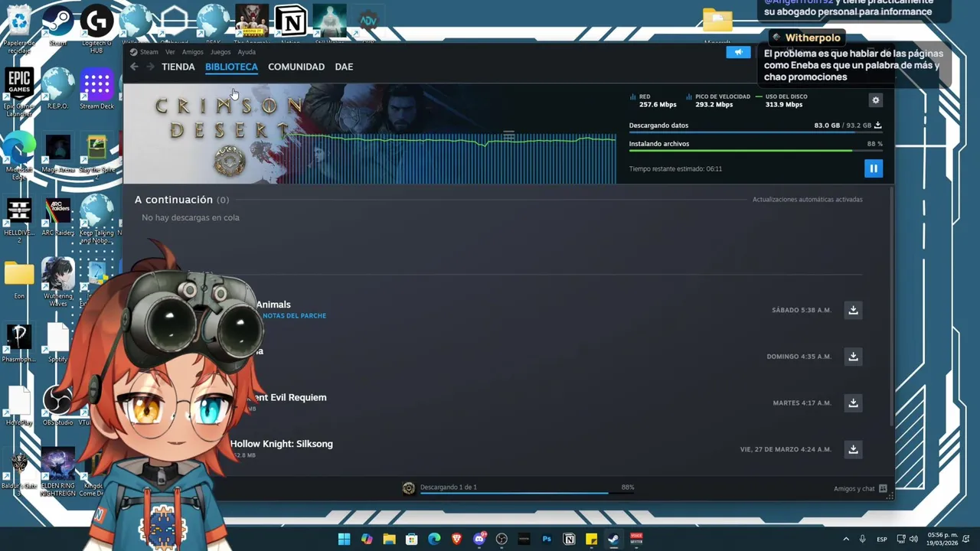Click the Steam announcements megaphone icon
This screenshot has width=980, height=551.
(738, 52)
